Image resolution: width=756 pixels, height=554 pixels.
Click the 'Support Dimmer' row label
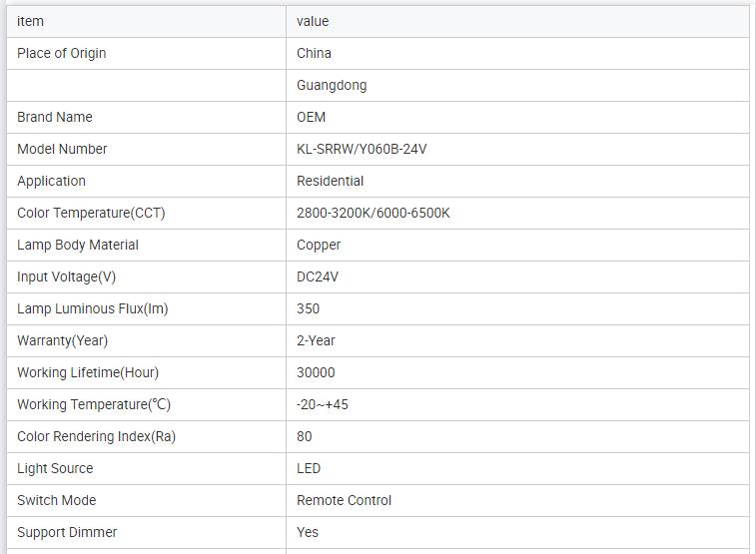[x=67, y=532]
